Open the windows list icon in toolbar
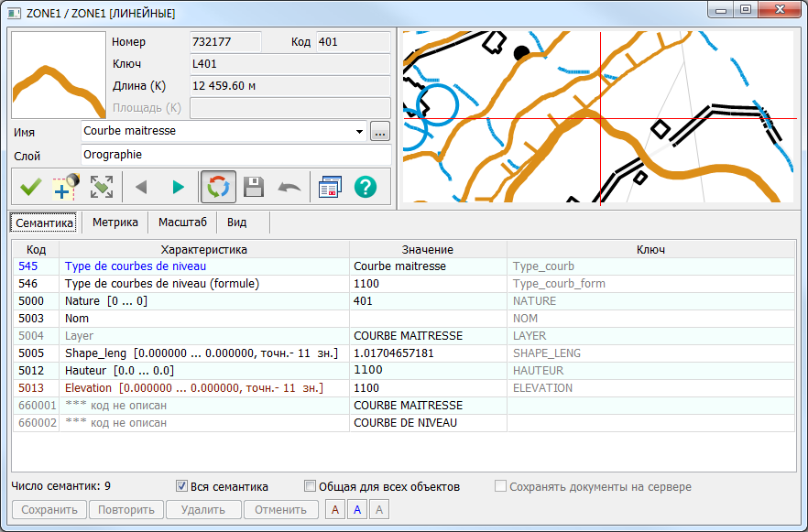The image size is (808, 532). (x=329, y=188)
